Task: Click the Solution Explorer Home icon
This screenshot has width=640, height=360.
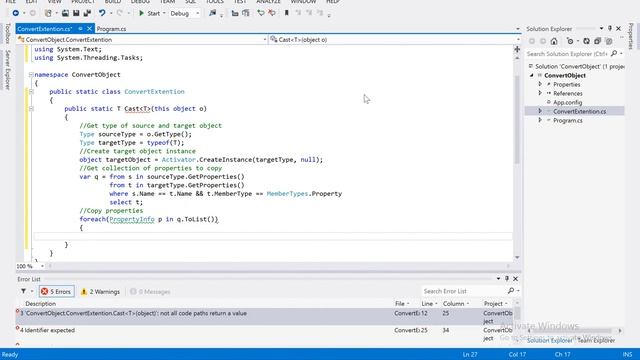Action: click(554, 41)
